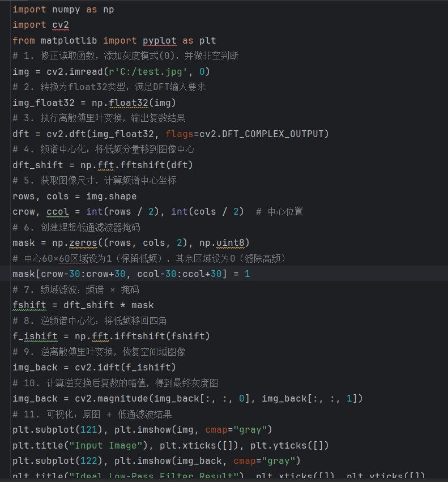
Task: Click the 'import numpy as np' line
Action: 63,10
